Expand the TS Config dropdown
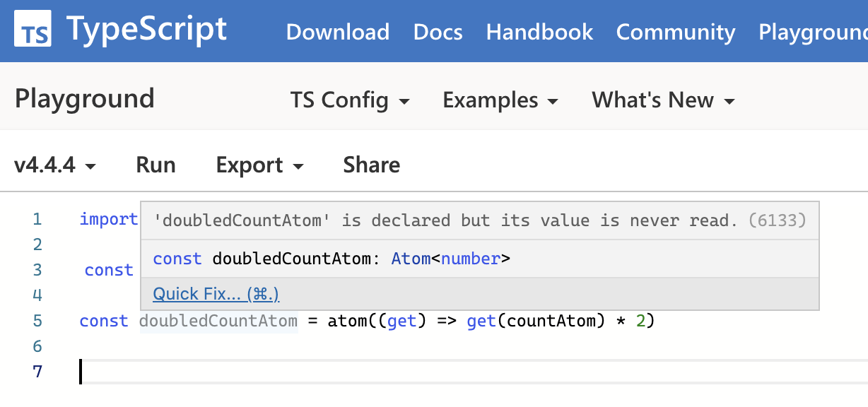 350,100
